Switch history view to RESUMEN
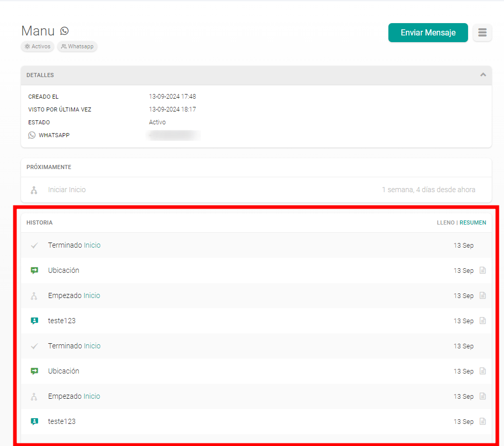The height and width of the screenshot is (446, 504). click(x=473, y=222)
